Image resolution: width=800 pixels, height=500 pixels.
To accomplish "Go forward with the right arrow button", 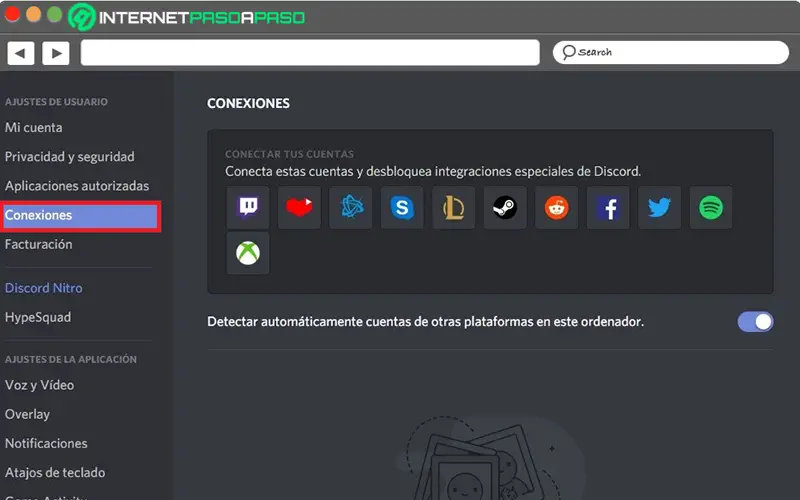I will (x=56, y=53).
